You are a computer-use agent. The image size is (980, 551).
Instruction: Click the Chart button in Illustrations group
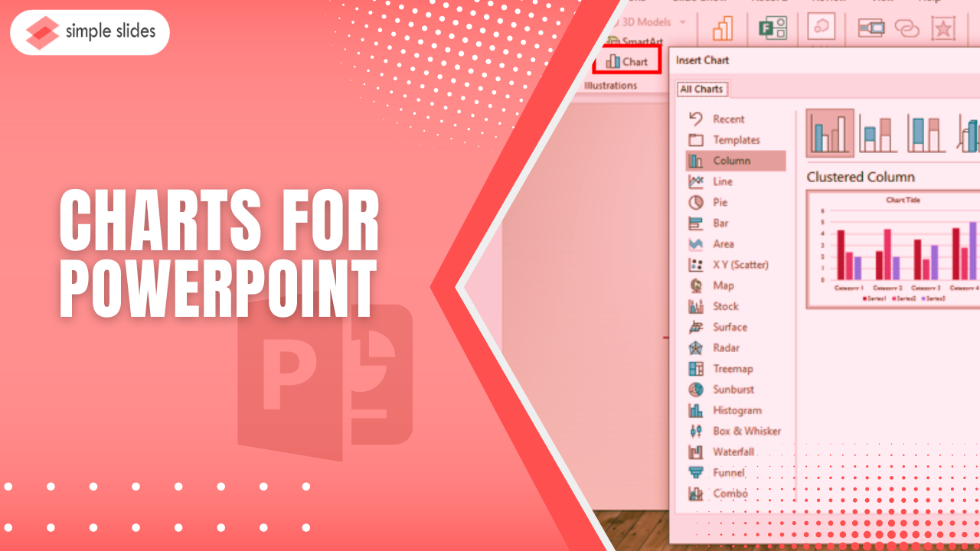click(x=627, y=61)
